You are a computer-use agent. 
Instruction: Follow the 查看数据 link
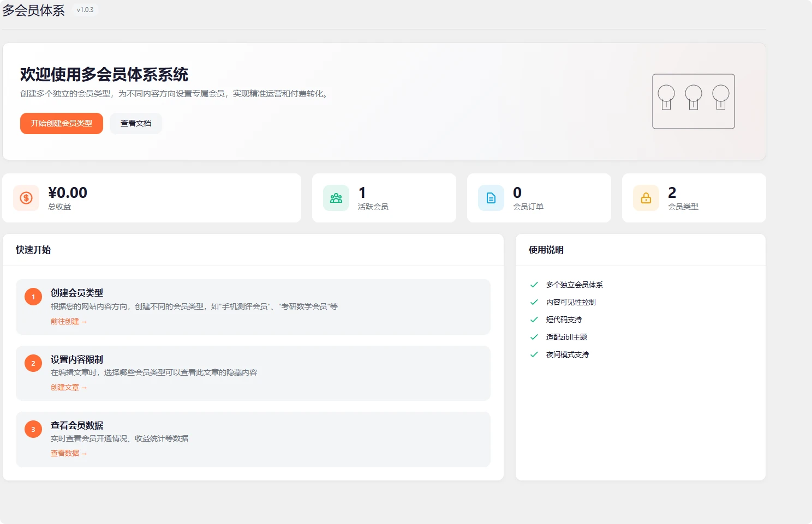tap(69, 453)
